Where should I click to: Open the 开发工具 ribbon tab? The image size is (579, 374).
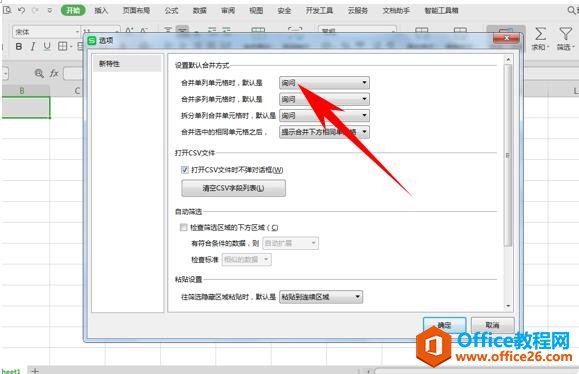(319, 11)
